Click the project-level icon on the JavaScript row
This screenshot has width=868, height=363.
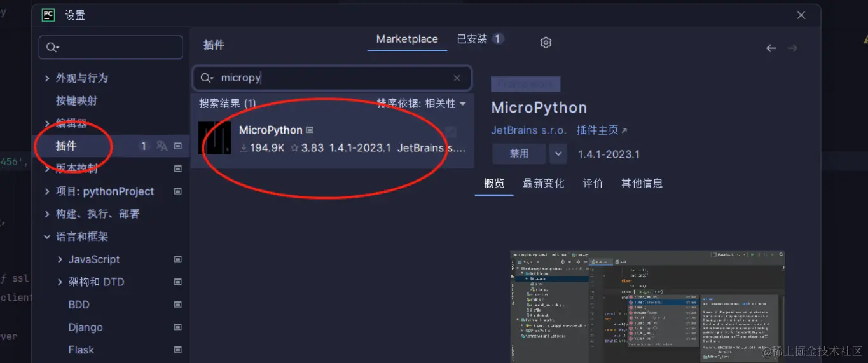coord(178,259)
